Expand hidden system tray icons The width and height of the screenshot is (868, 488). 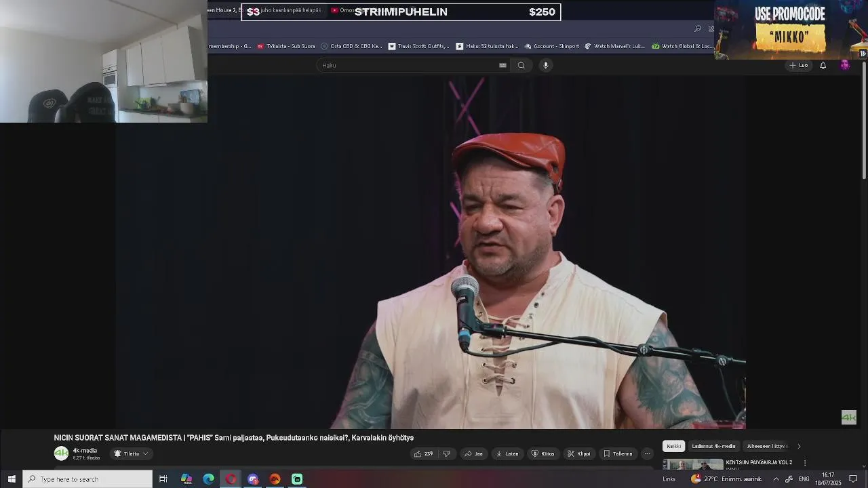pos(776,479)
